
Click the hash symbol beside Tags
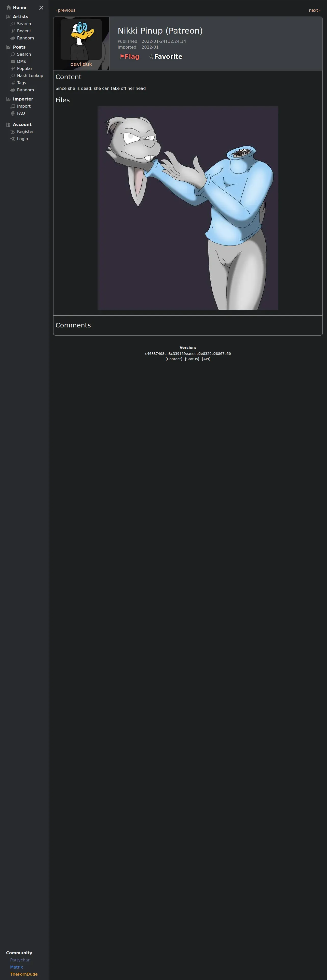point(13,83)
